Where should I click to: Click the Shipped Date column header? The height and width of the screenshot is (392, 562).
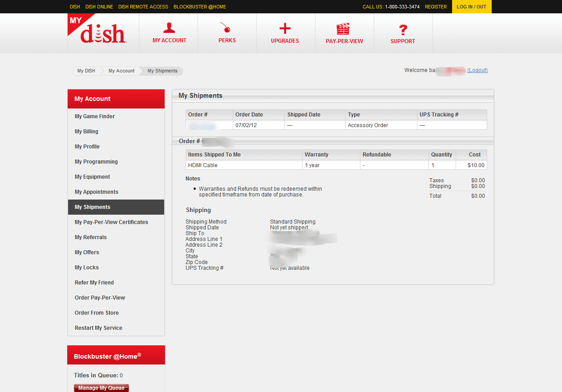tap(315, 115)
